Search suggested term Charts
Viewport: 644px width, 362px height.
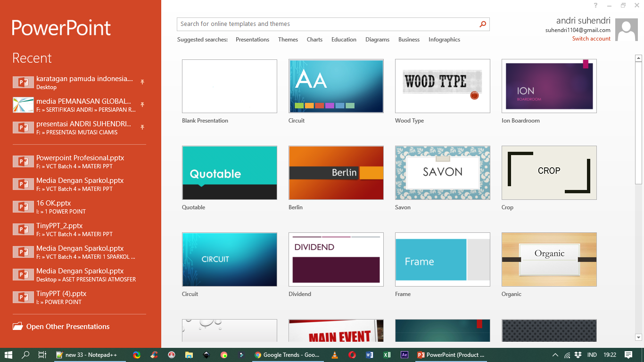coord(314,40)
